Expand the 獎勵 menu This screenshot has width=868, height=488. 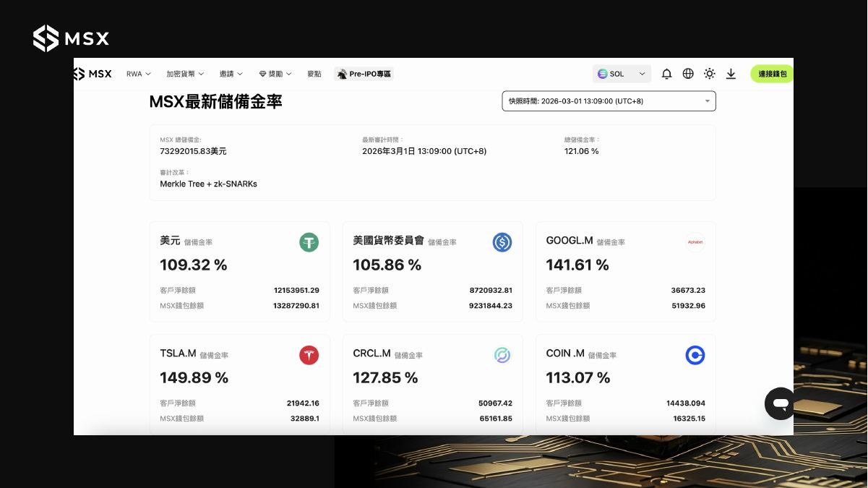click(x=275, y=74)
